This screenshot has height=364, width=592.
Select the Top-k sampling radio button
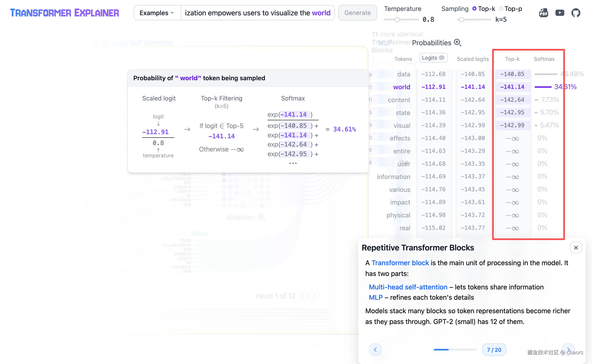pos(474,9)
